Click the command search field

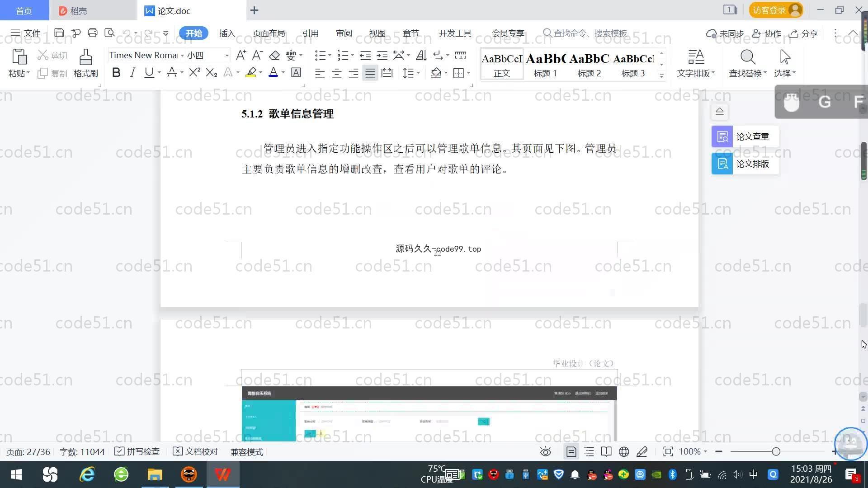click(585, 33)
